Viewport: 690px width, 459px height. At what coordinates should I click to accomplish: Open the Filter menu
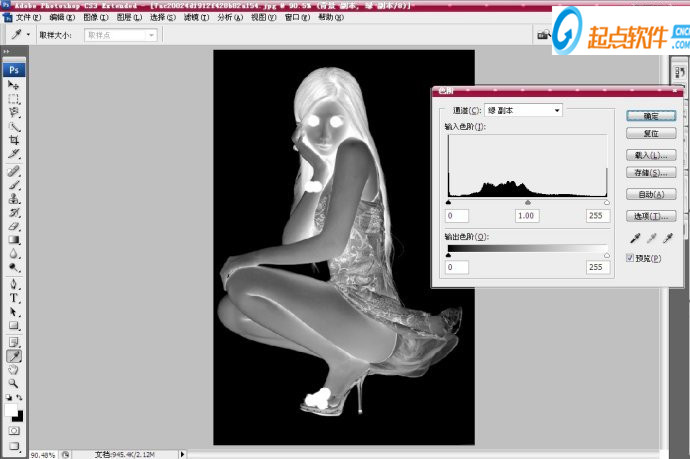point(196,17)
